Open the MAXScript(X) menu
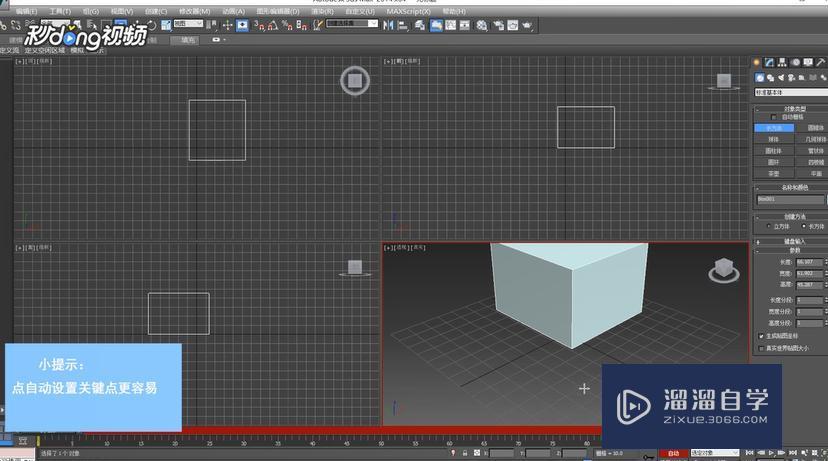Viewport: 828px width, 461px height. (x=409, y=11)
